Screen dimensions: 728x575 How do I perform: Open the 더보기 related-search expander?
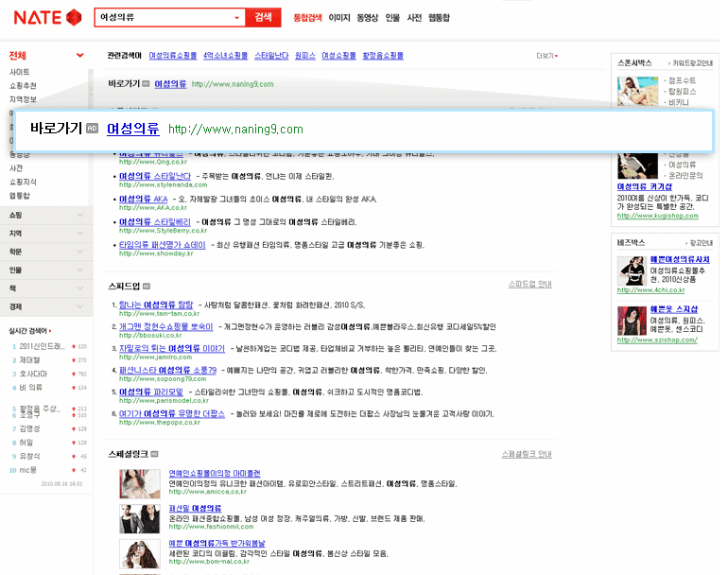tap(546, 56)
